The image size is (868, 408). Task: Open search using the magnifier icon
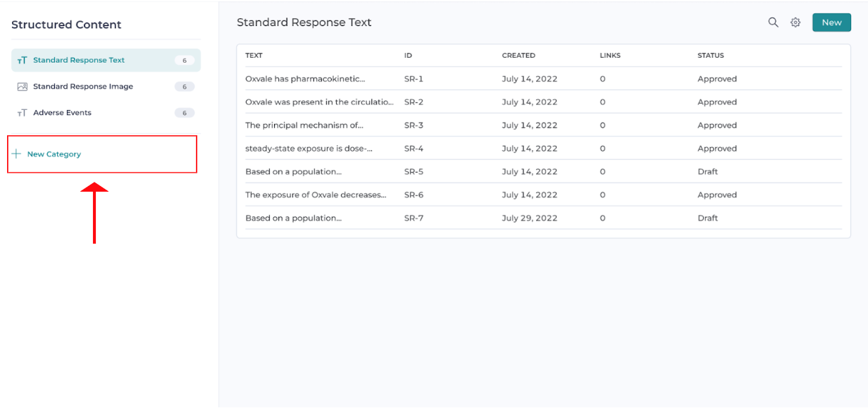pos(773,22)
